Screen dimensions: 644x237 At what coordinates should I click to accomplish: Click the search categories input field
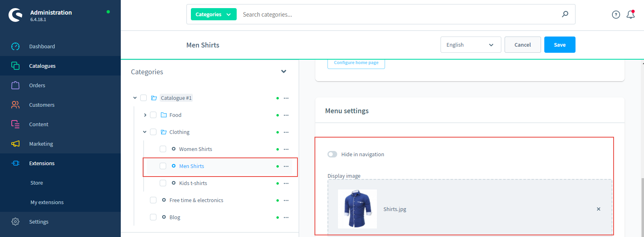397,14
